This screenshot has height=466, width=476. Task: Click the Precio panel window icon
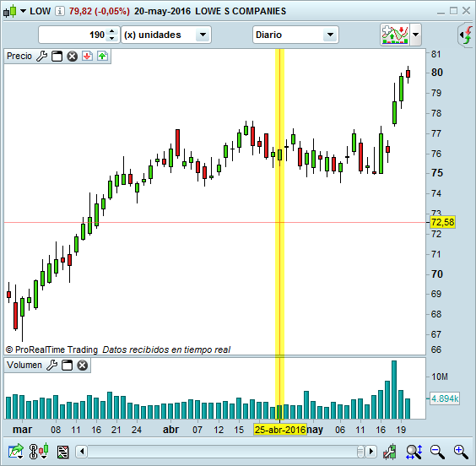pyautogui.click(x=57, y=57)
